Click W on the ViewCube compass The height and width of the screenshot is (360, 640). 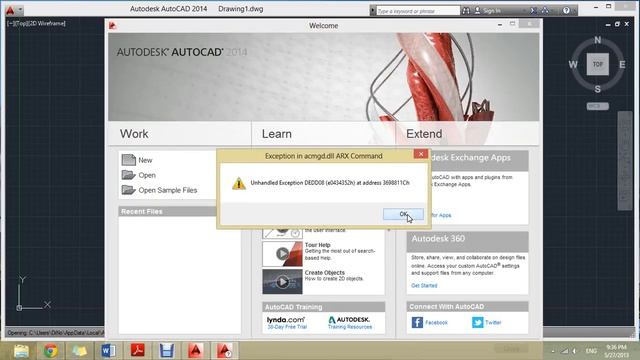coord(573,64)
